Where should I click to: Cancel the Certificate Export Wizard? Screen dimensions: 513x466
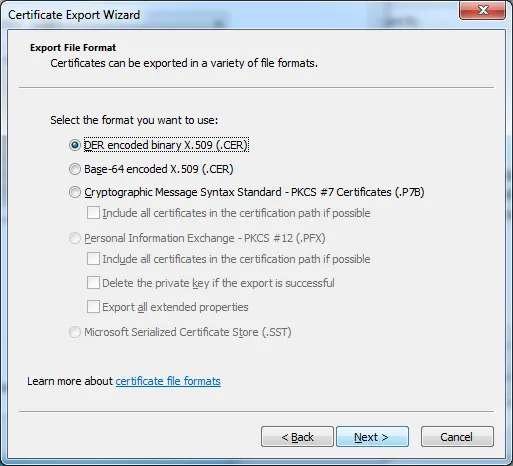(457, 437)
